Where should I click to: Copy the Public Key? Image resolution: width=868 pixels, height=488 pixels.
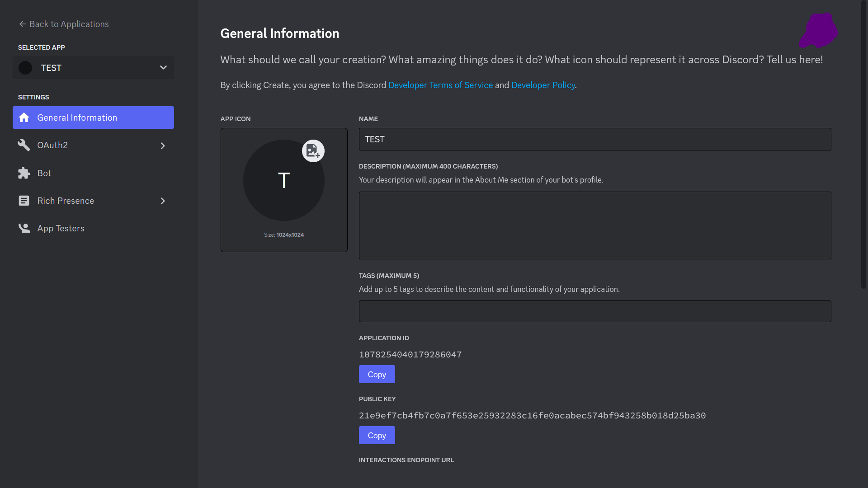click(x=377, y=435)
